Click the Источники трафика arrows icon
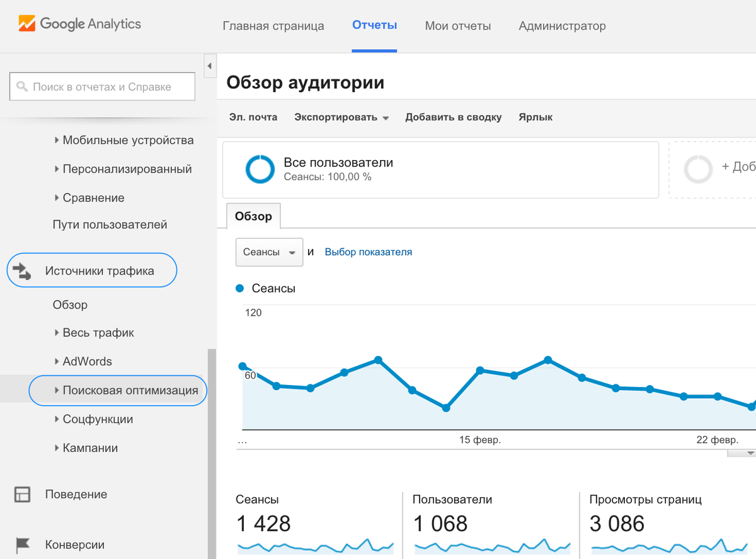The height and width of the screenshot is (559, 756). pyautogui.click(x=22, y=271)
